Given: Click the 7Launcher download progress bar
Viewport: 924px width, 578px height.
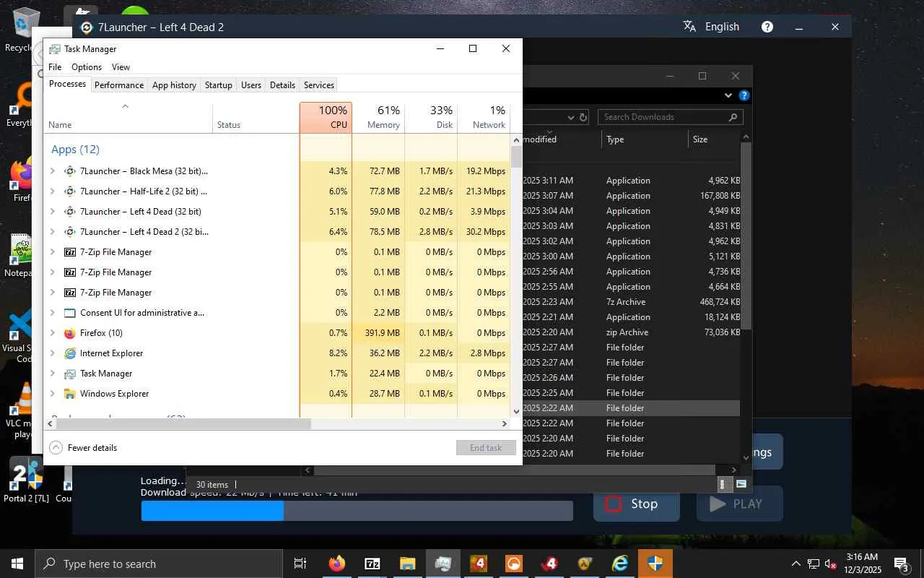Looking at the screenshot, I should [357, 511].
